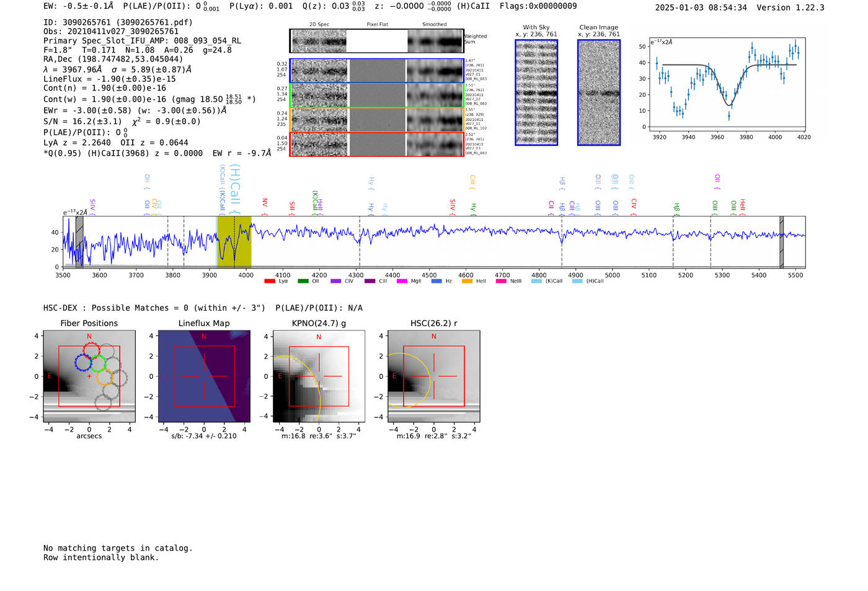The image size is (868, 591).
Task: Click the 'Flags:0x00000009' text
Action: tap(538, 6)
